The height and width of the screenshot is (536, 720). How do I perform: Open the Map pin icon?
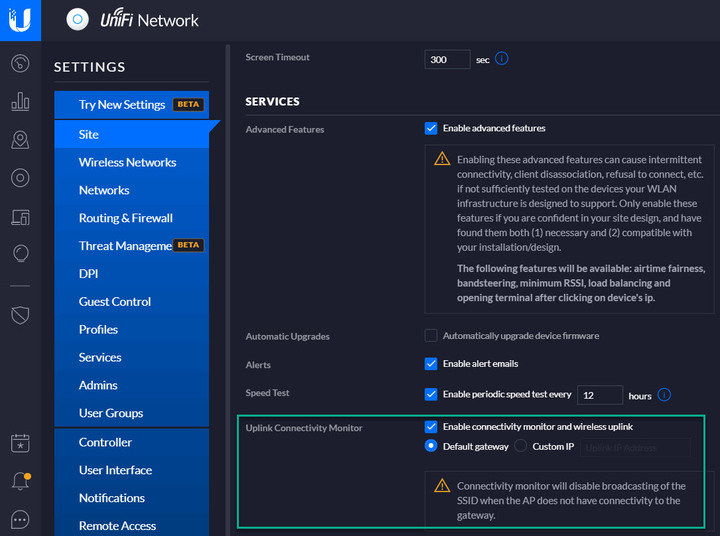click(x=20, y=140)
